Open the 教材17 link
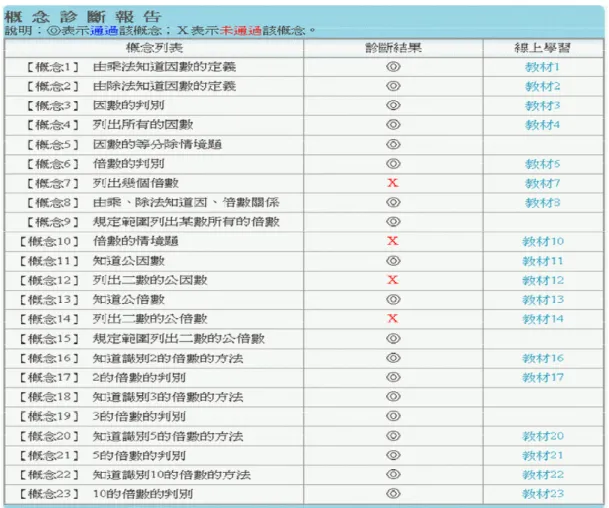Viewport: 609px width, 508px height. pos(543,378)
